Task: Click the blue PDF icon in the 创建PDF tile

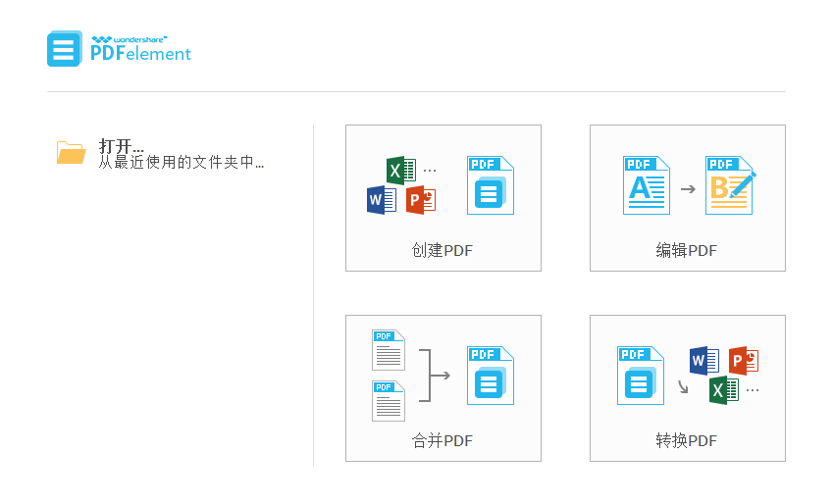Action: click(490, 185)
